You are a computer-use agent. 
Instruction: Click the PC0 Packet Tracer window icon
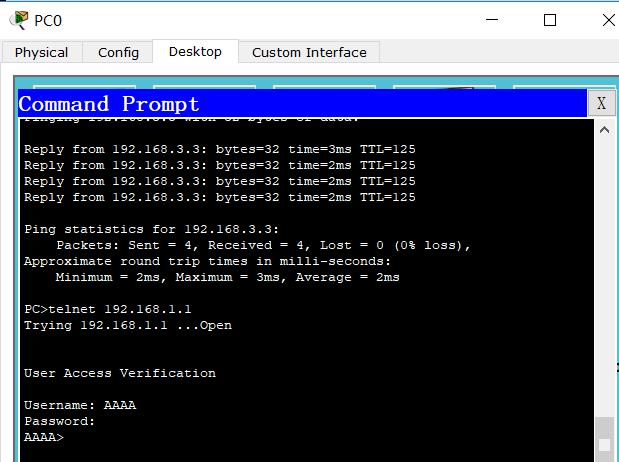[19, 20]
